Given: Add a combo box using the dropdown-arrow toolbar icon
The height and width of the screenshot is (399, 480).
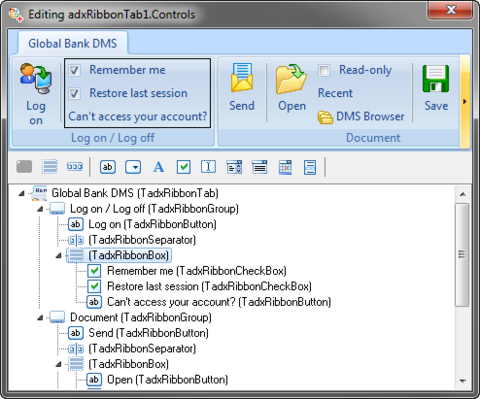Looking at the screenshot, I should pyautogui.click(x=133, y=167).
